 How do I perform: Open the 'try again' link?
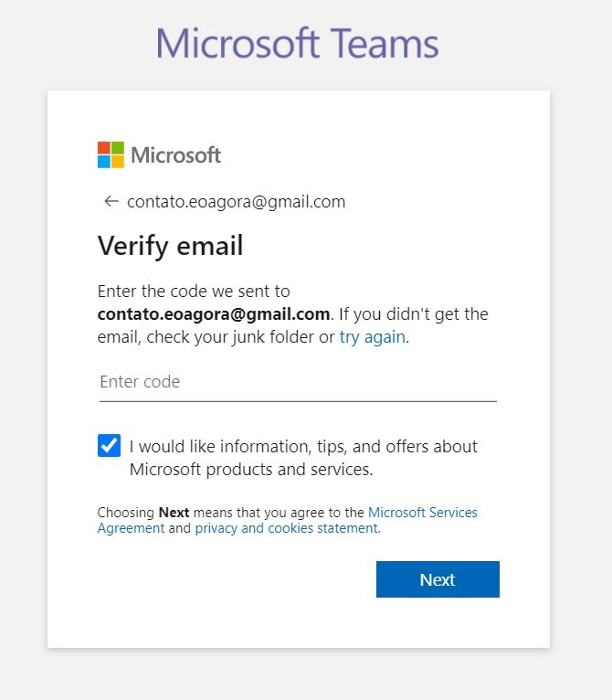(x=373, y=337)
